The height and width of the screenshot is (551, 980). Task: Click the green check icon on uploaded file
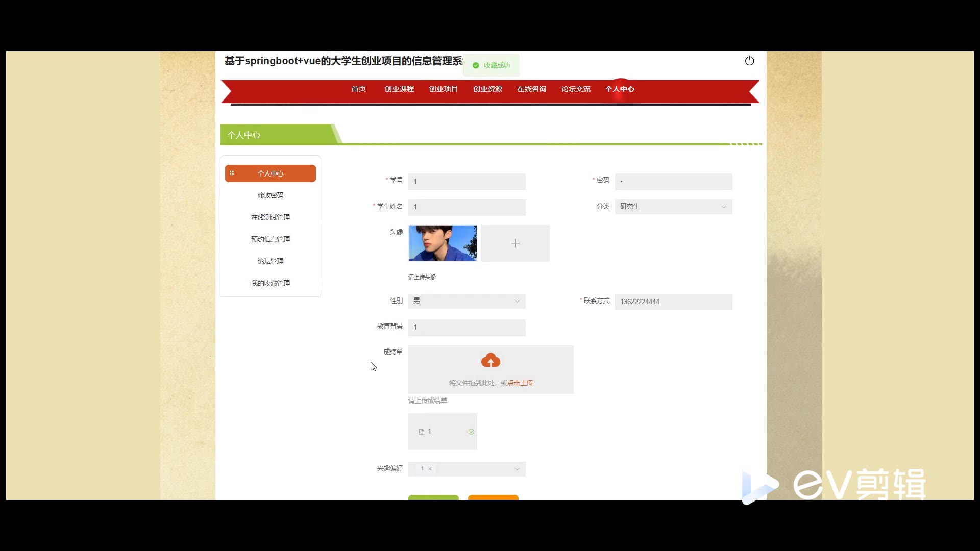(x=471, y=432)
